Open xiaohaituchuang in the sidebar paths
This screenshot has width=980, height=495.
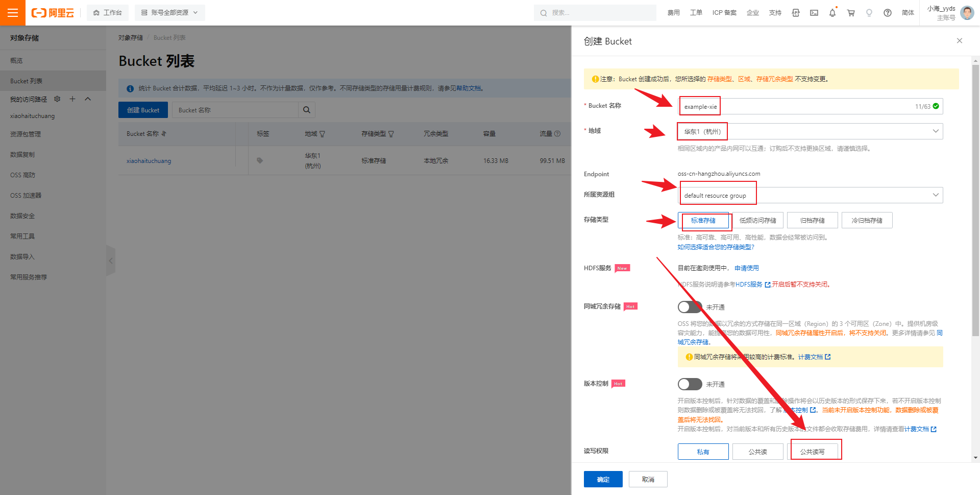[x=32, y=116]
